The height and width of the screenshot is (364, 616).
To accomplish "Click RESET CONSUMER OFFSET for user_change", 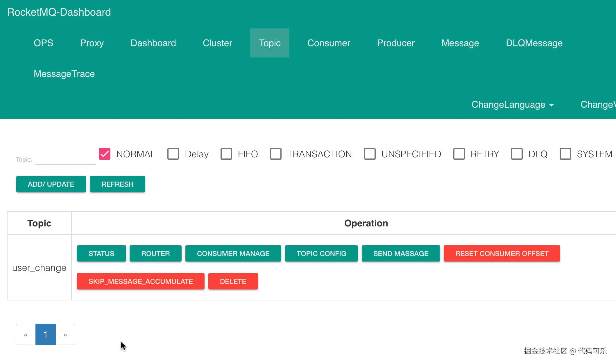I will pos(502,253).
